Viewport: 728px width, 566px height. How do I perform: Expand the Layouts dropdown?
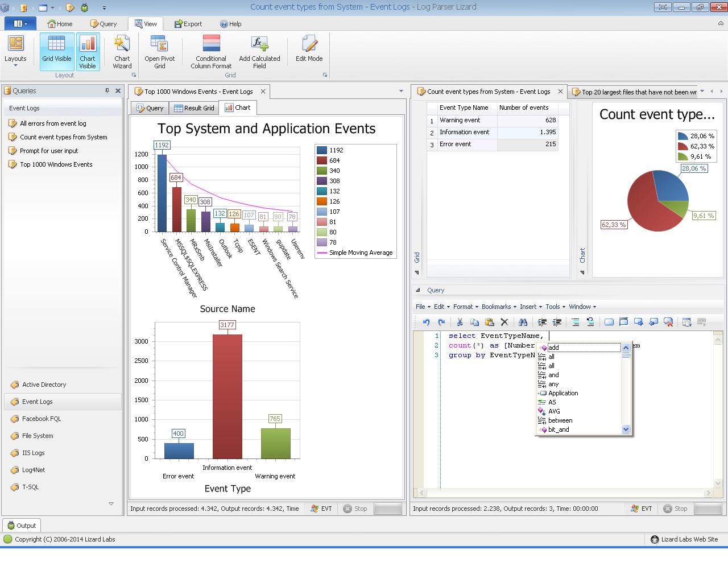tap(15, 52)
